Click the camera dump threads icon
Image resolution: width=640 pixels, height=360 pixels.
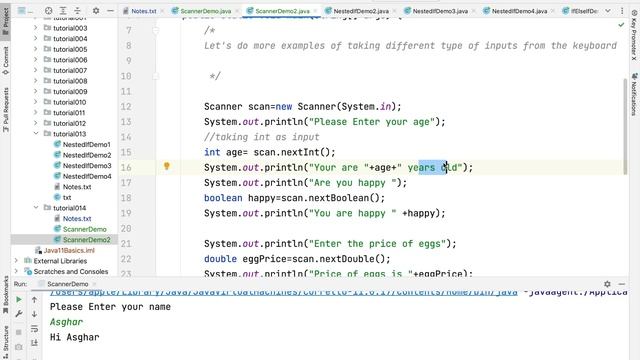point(19,347)
